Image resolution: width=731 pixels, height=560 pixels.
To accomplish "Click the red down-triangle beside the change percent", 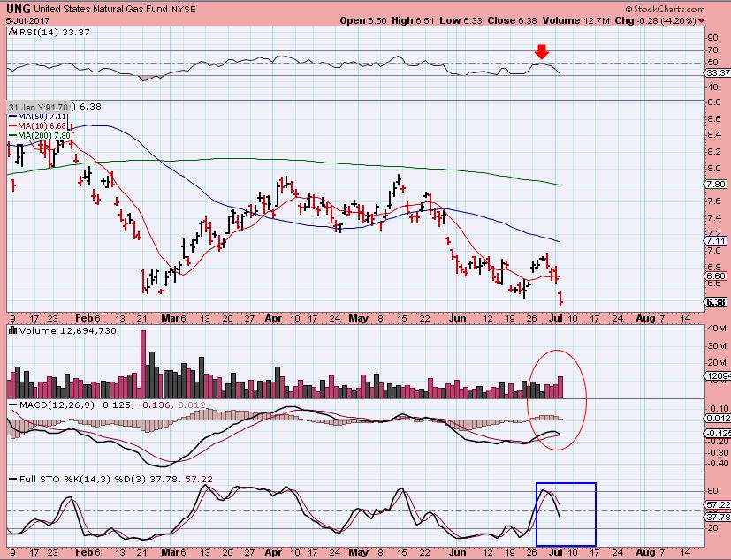I will 702,21.
